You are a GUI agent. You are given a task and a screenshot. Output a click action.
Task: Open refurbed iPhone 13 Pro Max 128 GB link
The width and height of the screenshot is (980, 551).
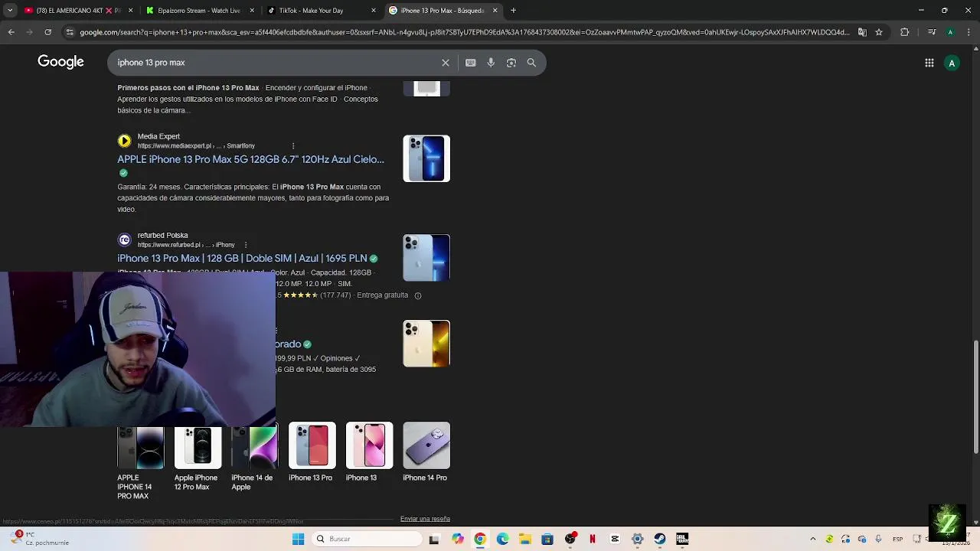click(x=242, y=259)
